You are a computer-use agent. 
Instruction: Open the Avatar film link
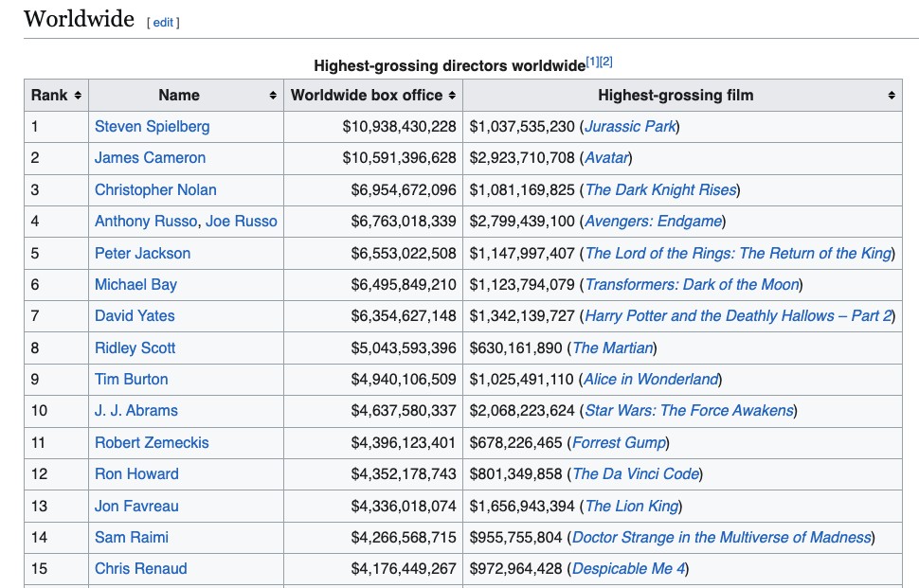tap(606, 157)
